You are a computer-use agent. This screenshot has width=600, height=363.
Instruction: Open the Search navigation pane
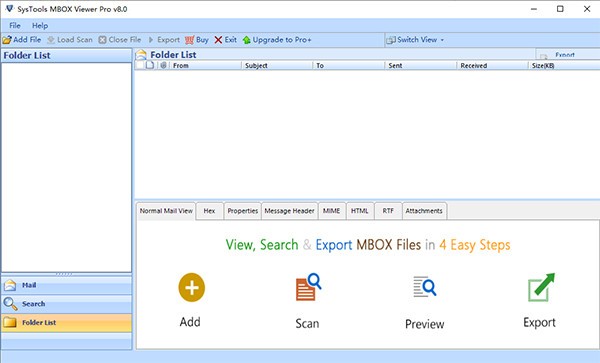[67, 304]
